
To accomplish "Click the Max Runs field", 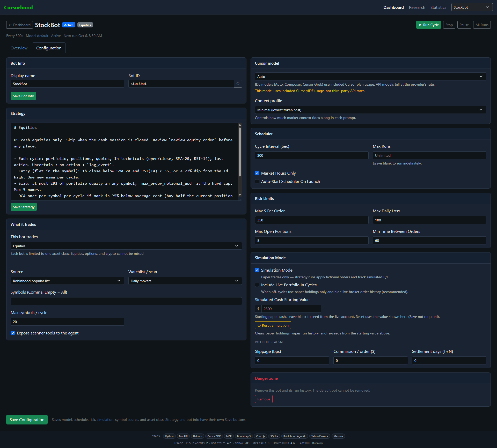I will point(429,155).
